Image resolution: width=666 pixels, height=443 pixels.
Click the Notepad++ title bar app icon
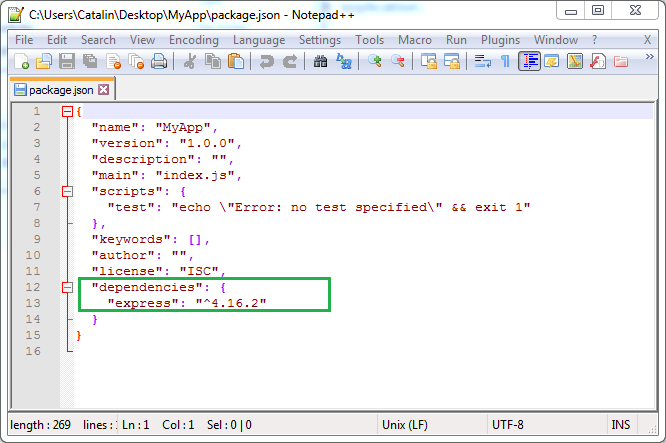pos(16,14)
